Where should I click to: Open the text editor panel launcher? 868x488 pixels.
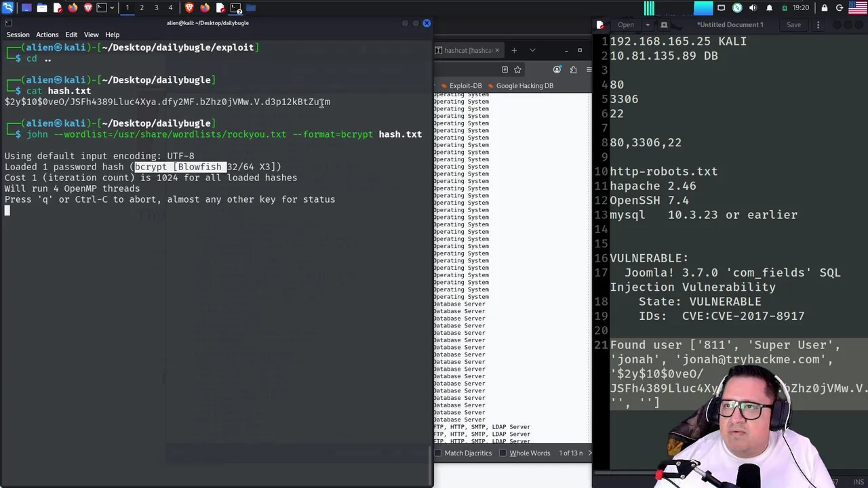pyautogui.click(x=58, y=8)
